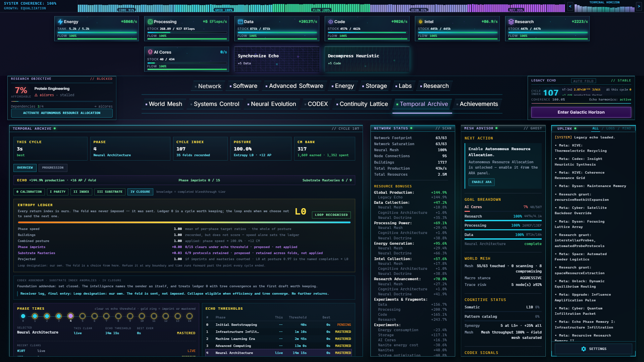Click the Code brackets icon

click(331, 22)
